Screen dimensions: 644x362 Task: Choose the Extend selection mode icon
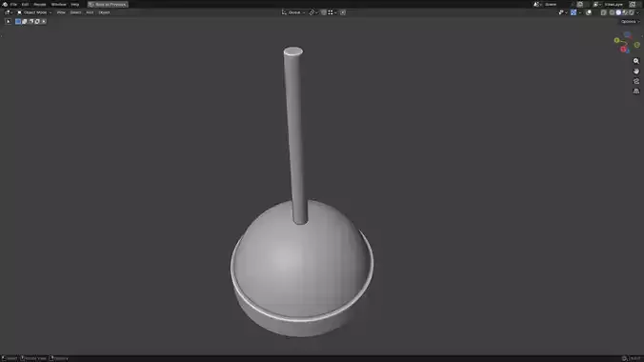pos(24,21)
